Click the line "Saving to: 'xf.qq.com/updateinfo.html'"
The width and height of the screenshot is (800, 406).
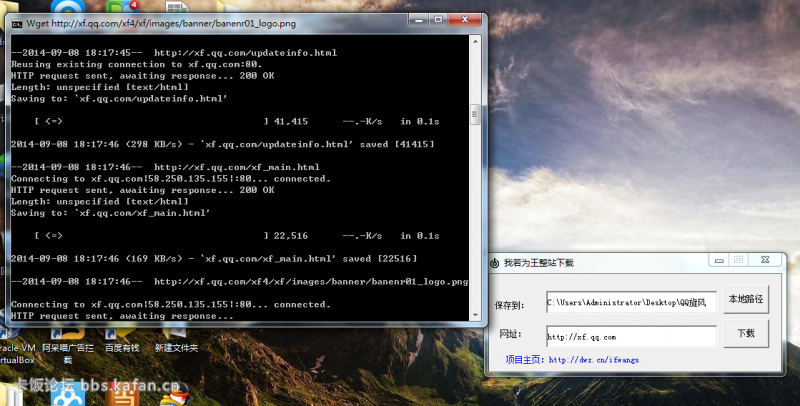tap(119, 98)
